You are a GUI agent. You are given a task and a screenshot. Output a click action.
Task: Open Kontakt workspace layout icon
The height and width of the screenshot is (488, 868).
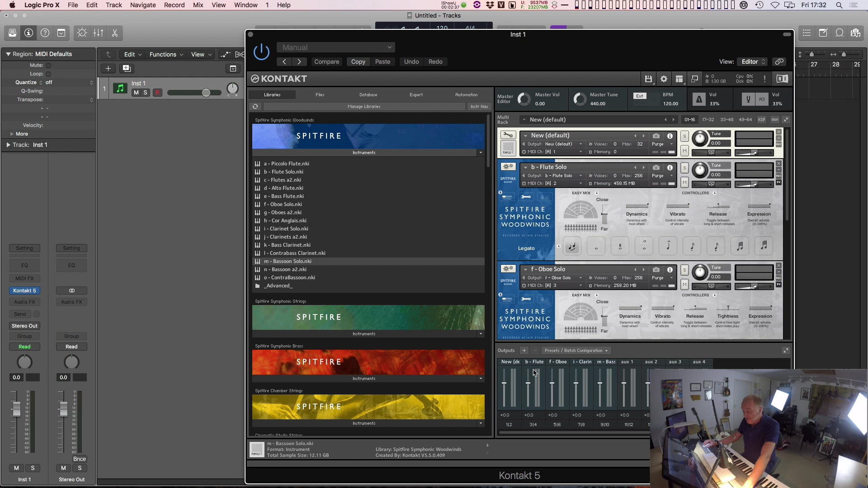(x=679, y=79)
